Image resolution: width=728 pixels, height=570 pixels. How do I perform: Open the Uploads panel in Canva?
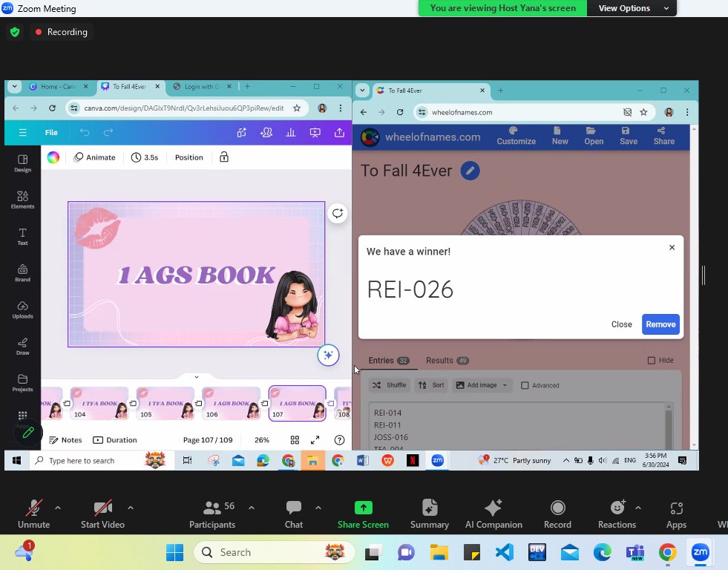(x=22, y=310)
